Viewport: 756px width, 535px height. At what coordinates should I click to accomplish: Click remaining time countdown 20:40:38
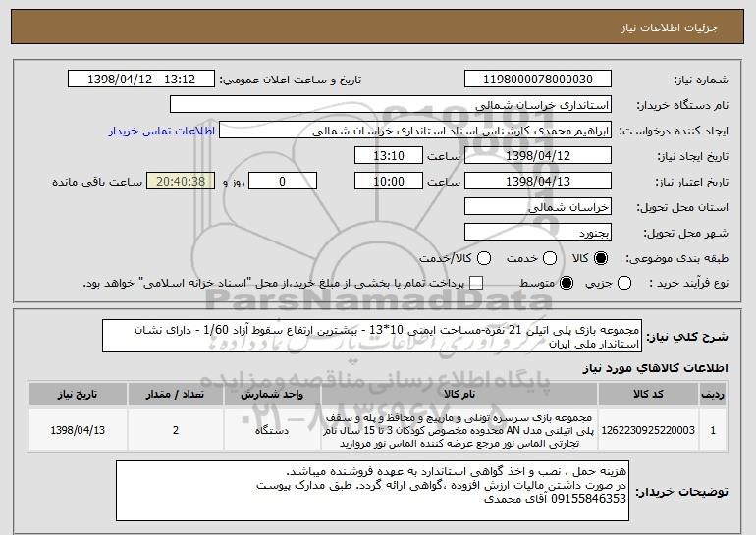(x=181, y=182)
